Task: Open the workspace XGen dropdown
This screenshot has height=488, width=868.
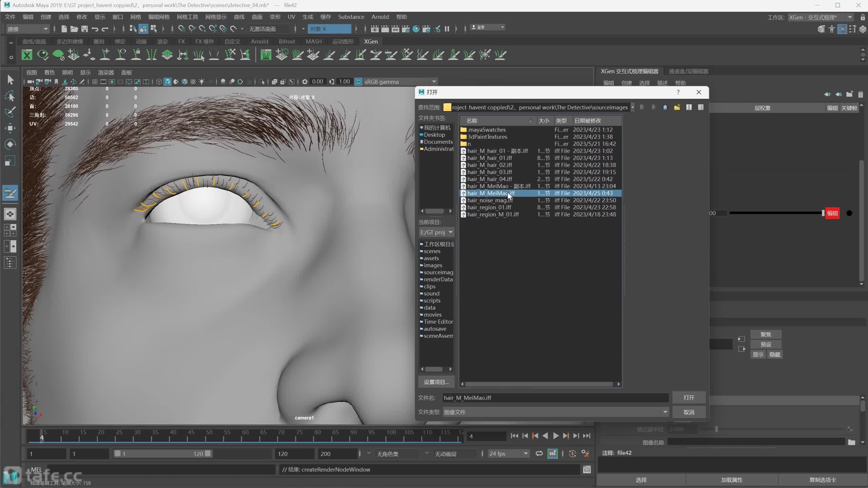Action: 820,17
